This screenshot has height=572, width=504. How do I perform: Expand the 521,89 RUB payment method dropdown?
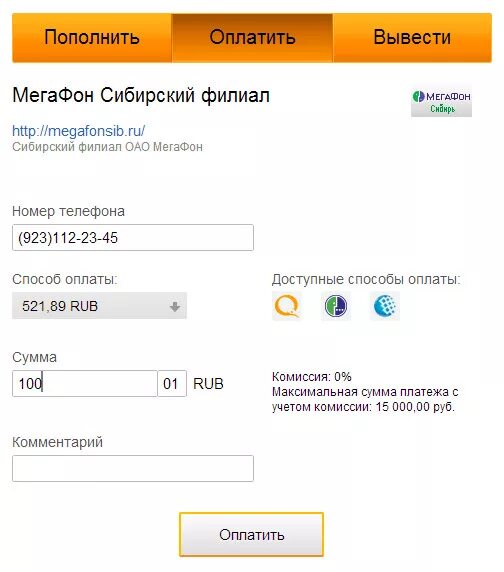(x=99, y=306)
